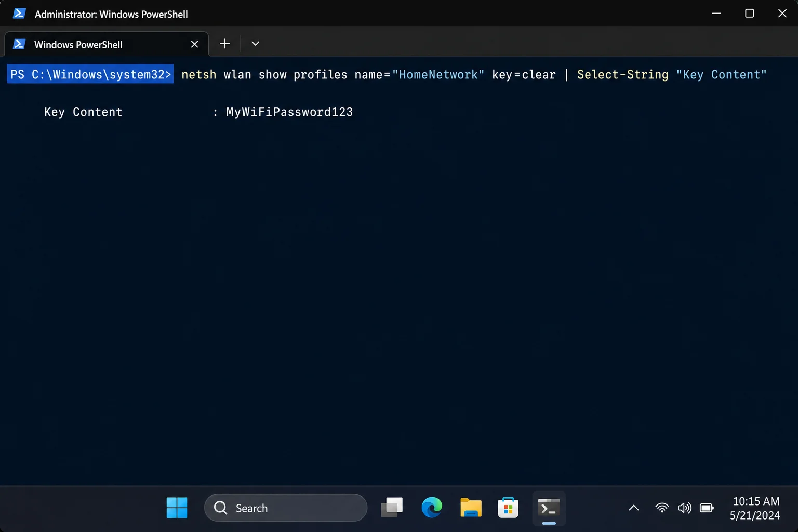Show hidden system tray icons
This screenshot has height=532, width=798.
click(634, 508)
